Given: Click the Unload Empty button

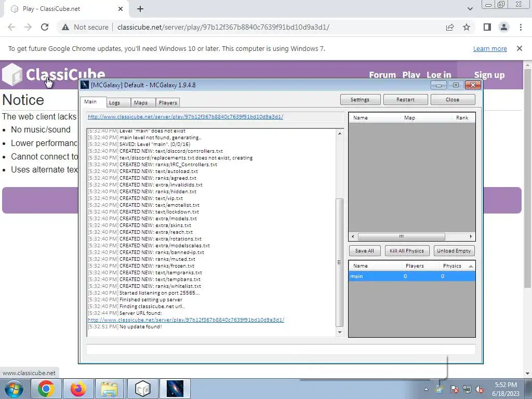Looking at the screenshot, I should (x=454, y=251).
